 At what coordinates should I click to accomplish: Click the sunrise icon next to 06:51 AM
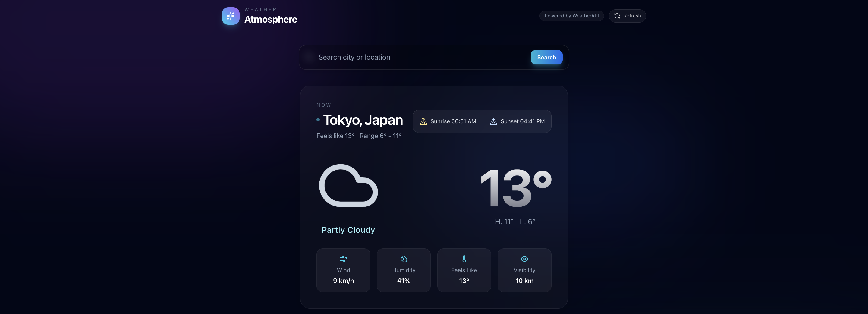tap(423, 121)
